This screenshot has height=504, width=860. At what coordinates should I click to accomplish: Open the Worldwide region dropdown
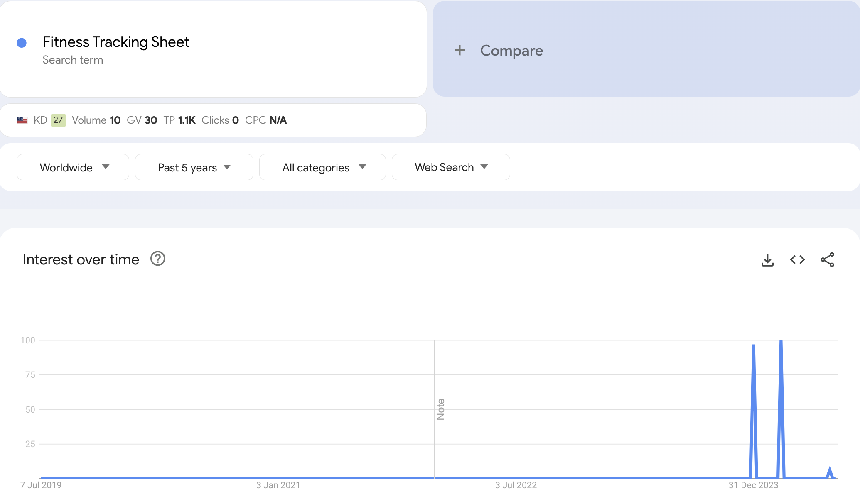tap(73, 167)
